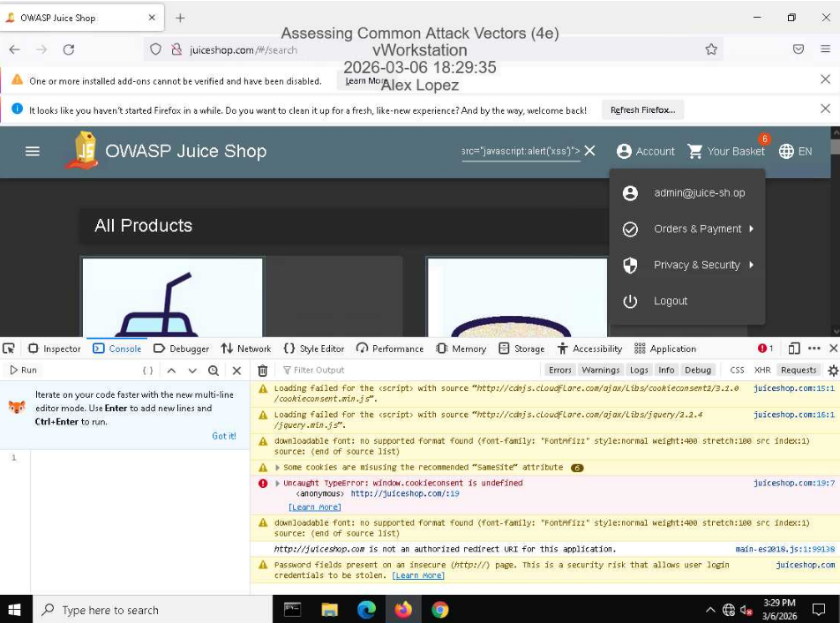This screenshot has width=840, height=623.
Task: Click the Filter Output input field
Action: point(406,371)
